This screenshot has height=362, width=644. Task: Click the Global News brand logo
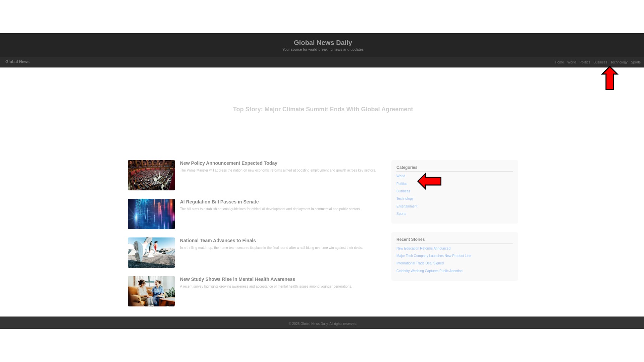pos(17,62)
